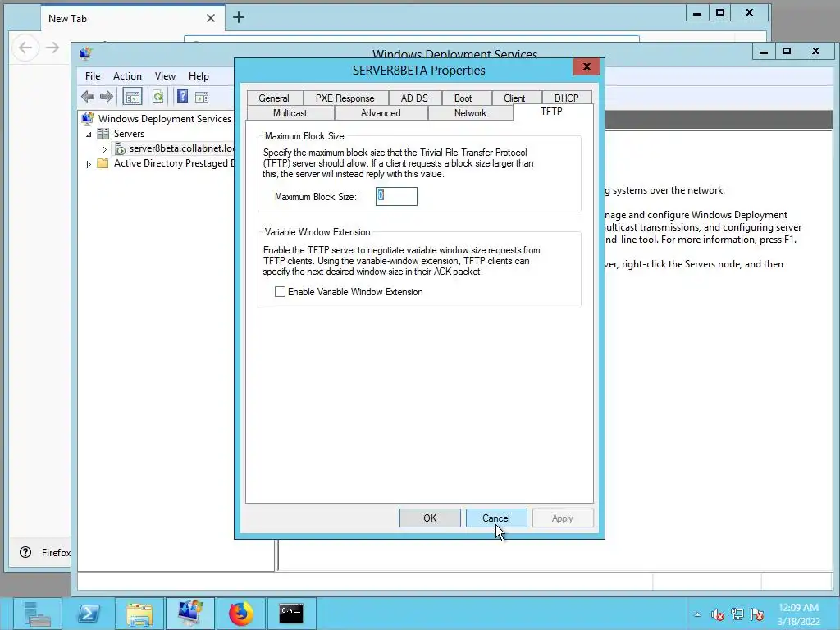Screen dimensions: 840x630
Task: Click the Apply button
Action: coord(563,518)
